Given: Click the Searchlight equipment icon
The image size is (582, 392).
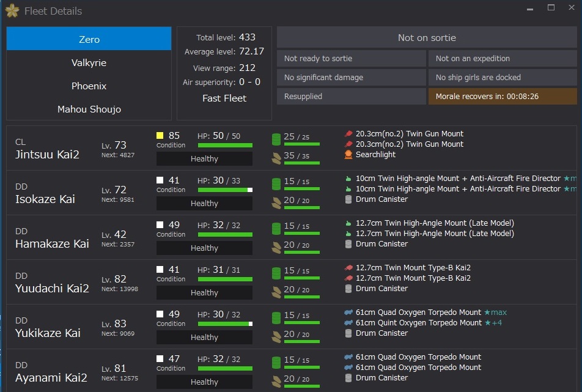Looking at the screenshot, I should coord(348,155).
